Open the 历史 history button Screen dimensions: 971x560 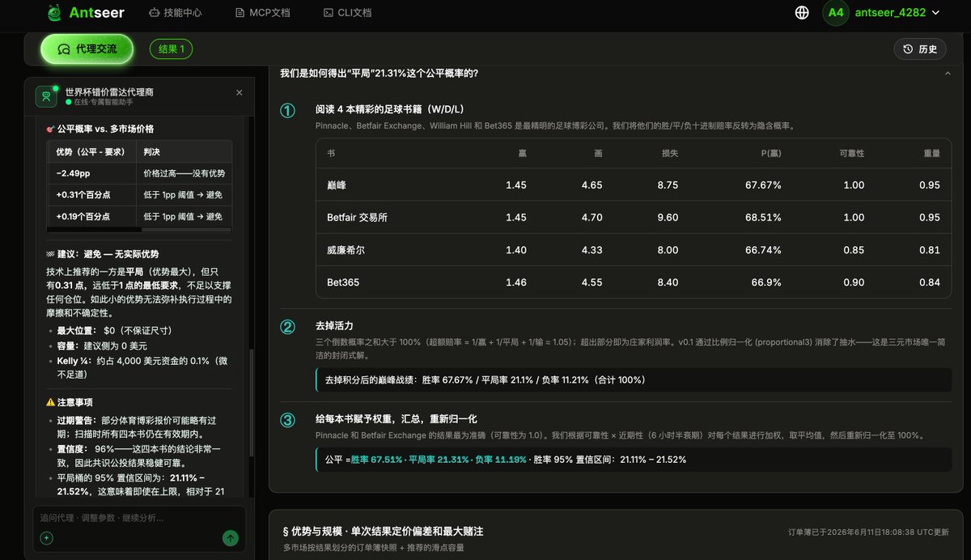919,49
